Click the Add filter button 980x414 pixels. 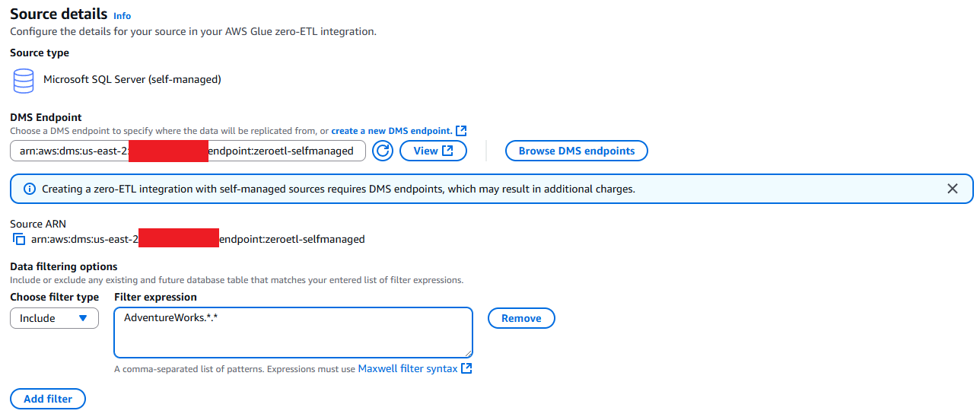(48, 399)
